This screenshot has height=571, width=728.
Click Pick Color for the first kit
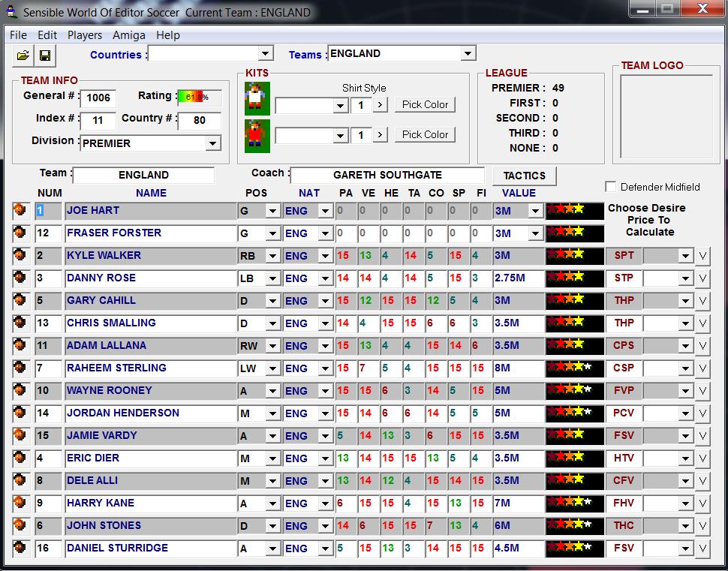(425, 104)
